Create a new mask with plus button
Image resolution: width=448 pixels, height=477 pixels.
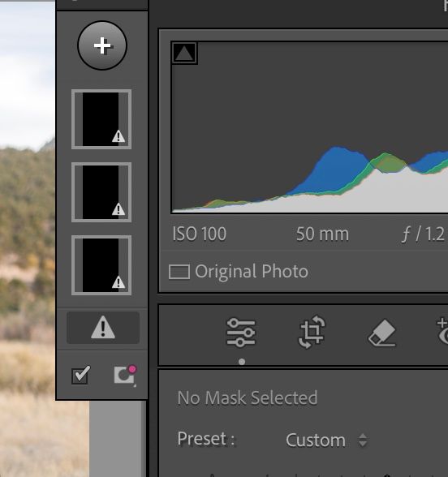pyautogui.click(x=102, y=45)
